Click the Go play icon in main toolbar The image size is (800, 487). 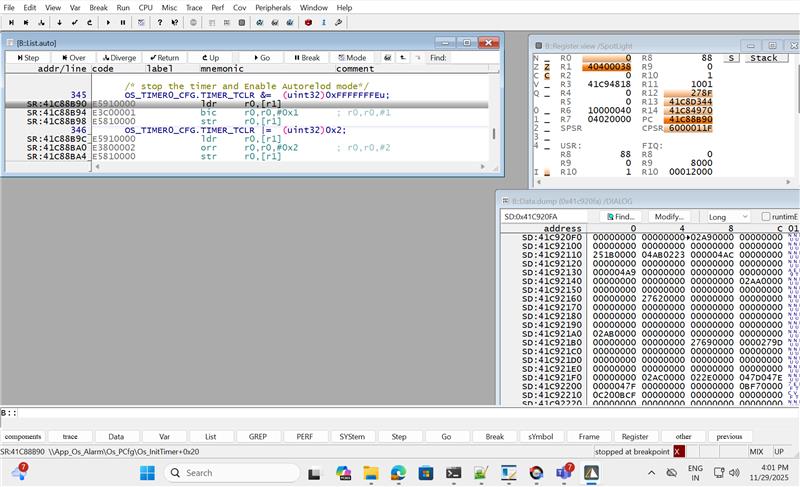(108, 22)
